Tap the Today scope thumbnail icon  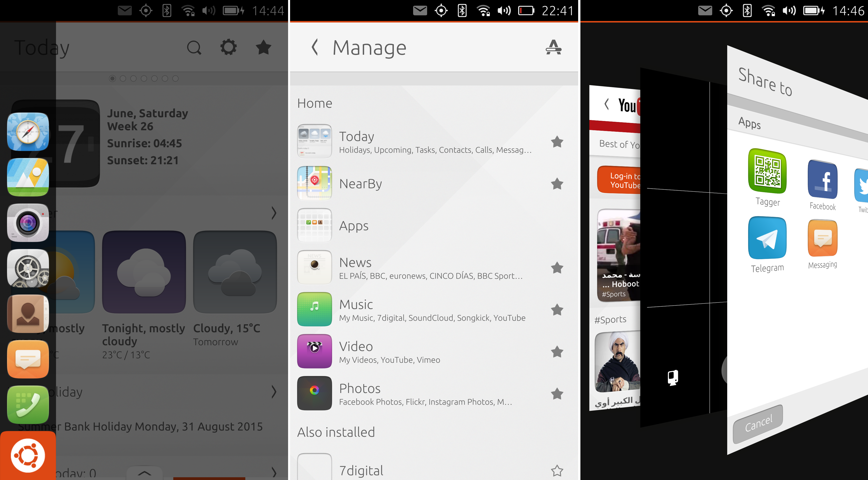pos(314,141)
